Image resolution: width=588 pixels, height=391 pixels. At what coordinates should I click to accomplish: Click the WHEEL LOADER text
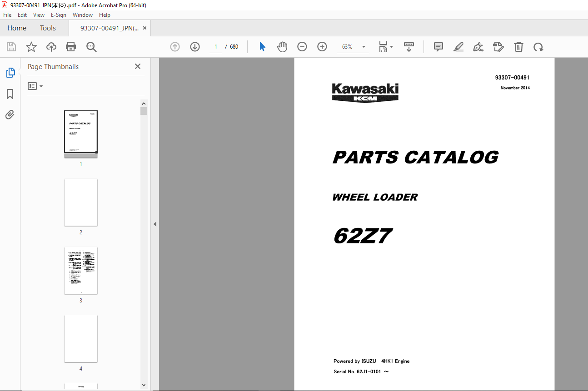375,197
